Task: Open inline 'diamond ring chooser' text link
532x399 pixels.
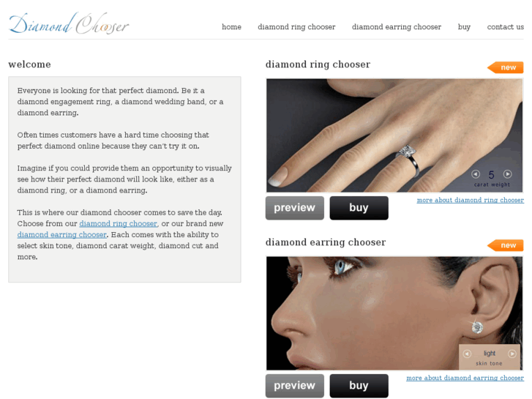Action: [118, 224]
